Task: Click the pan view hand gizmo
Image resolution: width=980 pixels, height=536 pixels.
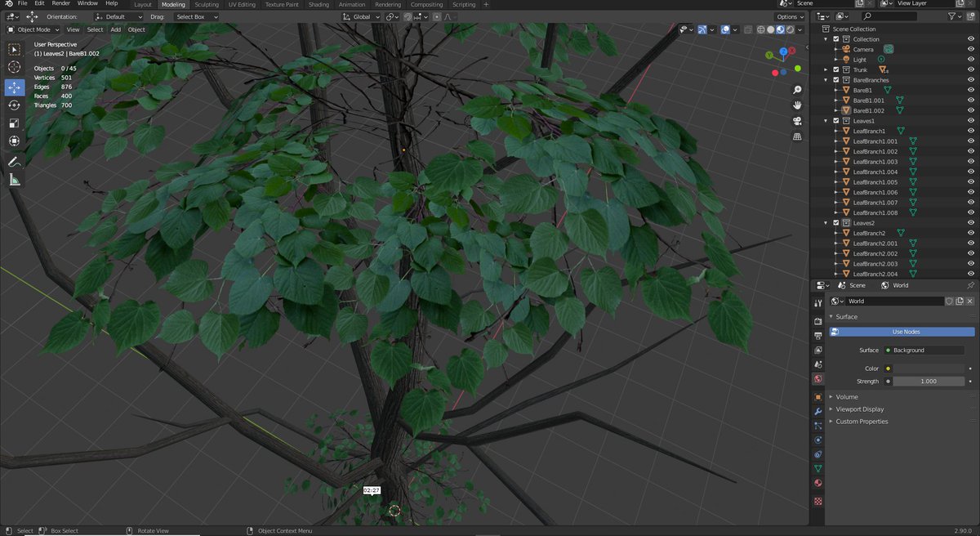Action: pos(797,105)
